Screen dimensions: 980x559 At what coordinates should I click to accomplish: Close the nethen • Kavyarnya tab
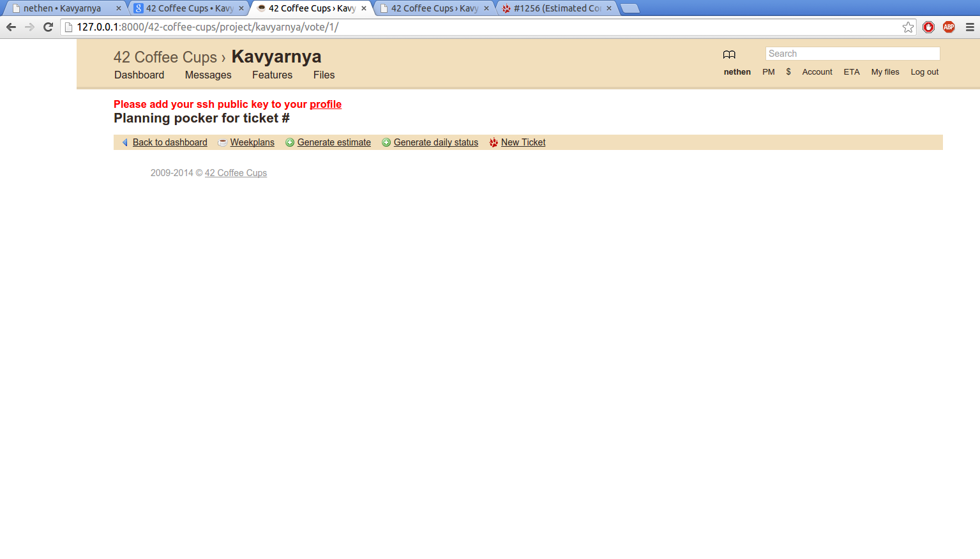pos(118,8)
